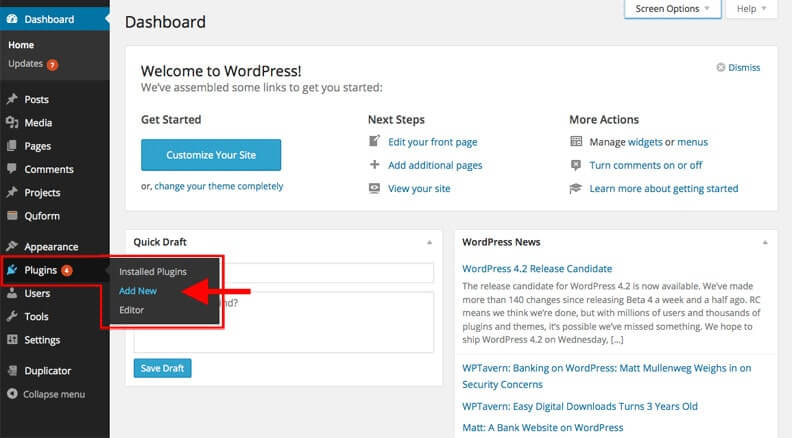792x438 pixels.
Task: Click the Users person icon
Action: tap(12, 293)
